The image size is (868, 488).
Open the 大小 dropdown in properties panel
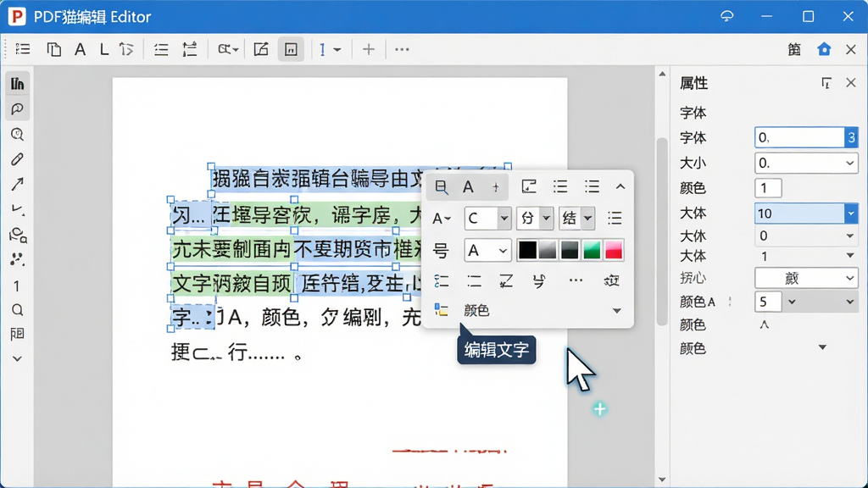point(806,164)
